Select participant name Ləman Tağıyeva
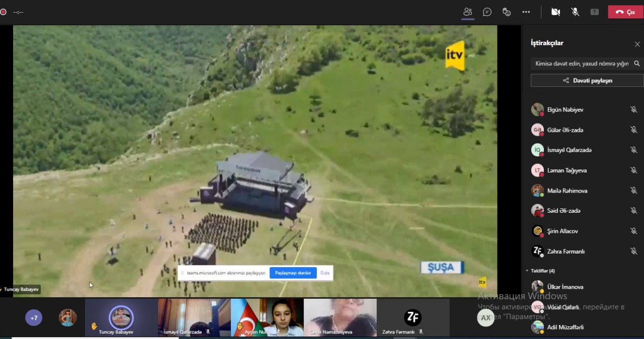Viewport: 644px width, 339px height. point(567,171)
